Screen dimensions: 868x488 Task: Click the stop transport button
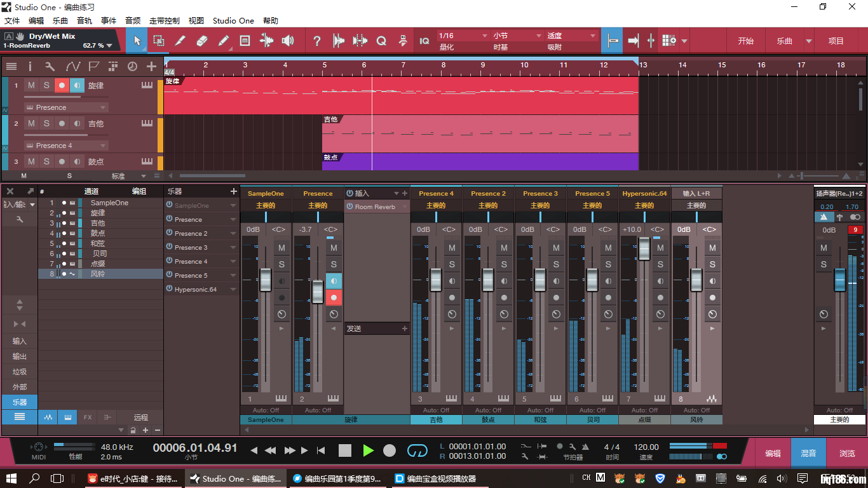(x=345, y=451)
